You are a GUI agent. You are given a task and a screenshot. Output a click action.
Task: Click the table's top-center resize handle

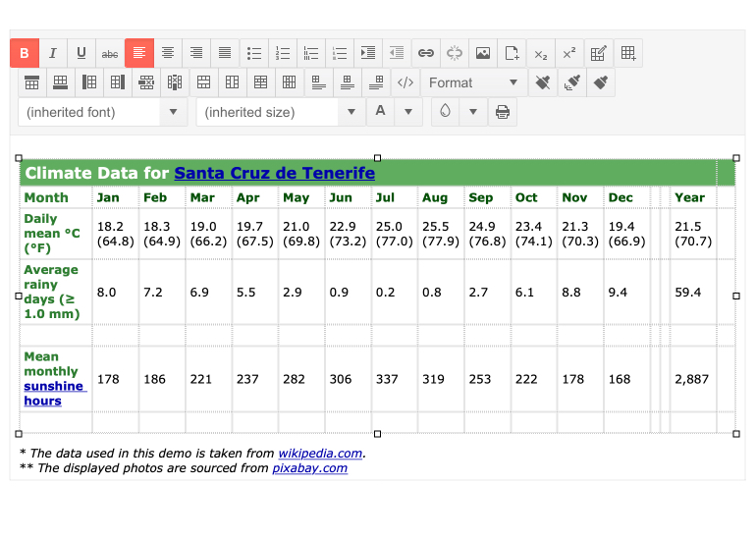pyautogui.click(x=378, y=158)
